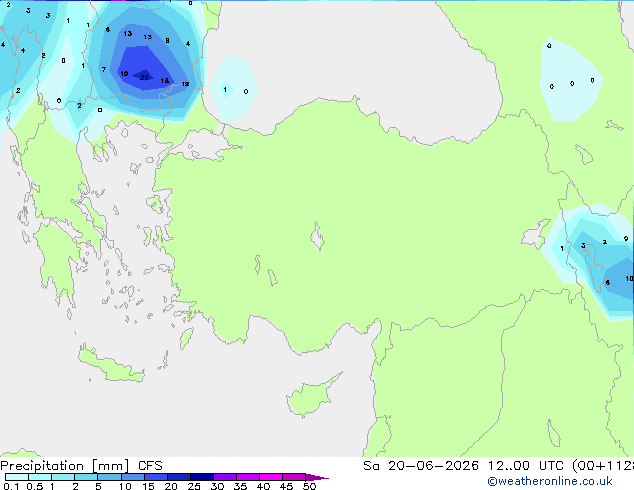Click the peak value "22" on the map
The image size is (634, 490).
[144, 77]
